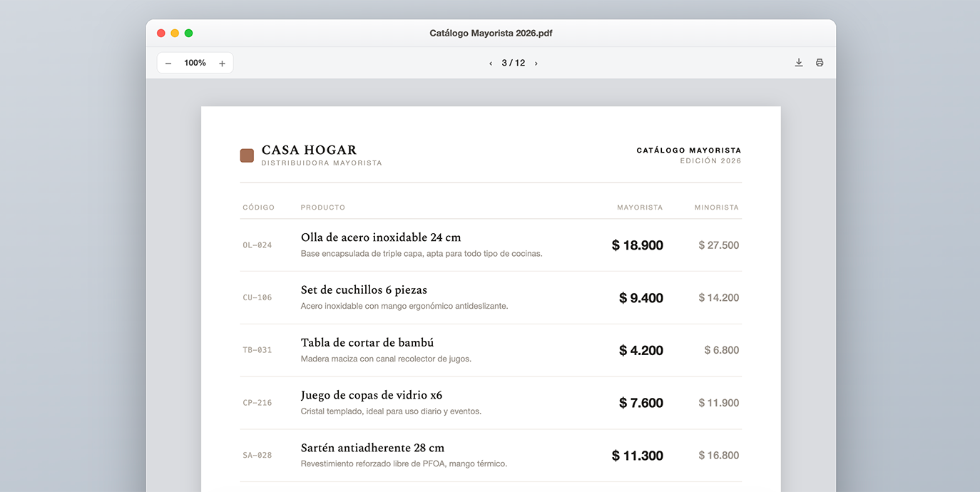Go to the next page arrow
Image resolution: width=980 pixels, height=492 pixels.
tap(536, 63)
